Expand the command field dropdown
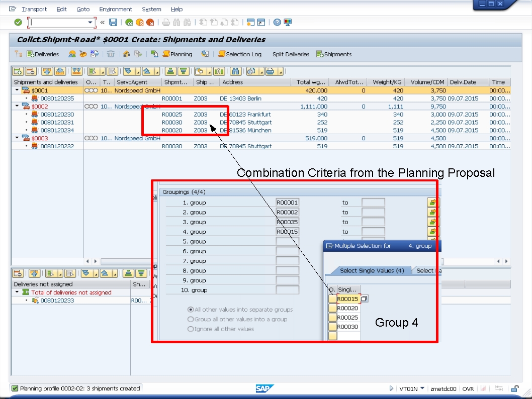 [90, 23]
